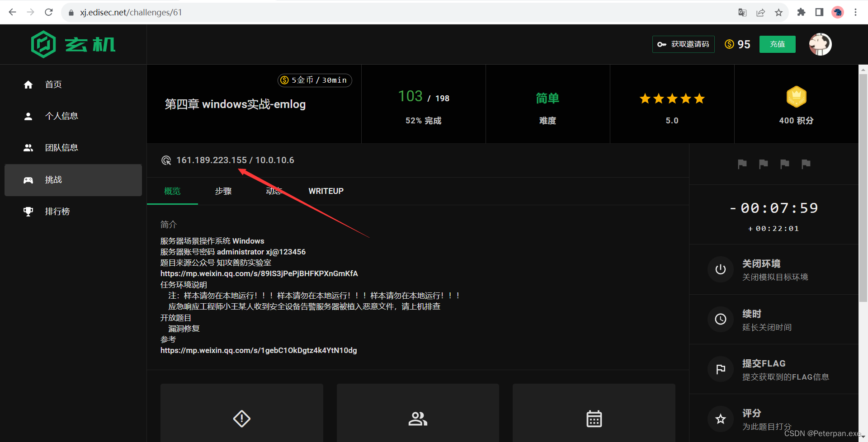The width and height of the screenshot is (868, 442).
Task: Click the browser forward arrow
Action: click(x=31, y=12)
